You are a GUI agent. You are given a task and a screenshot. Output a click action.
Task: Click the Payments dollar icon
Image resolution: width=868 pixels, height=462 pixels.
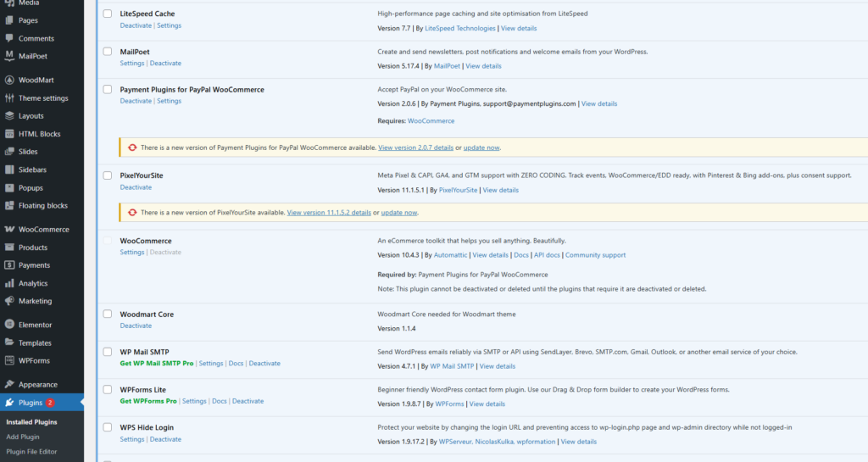[9, 265]
